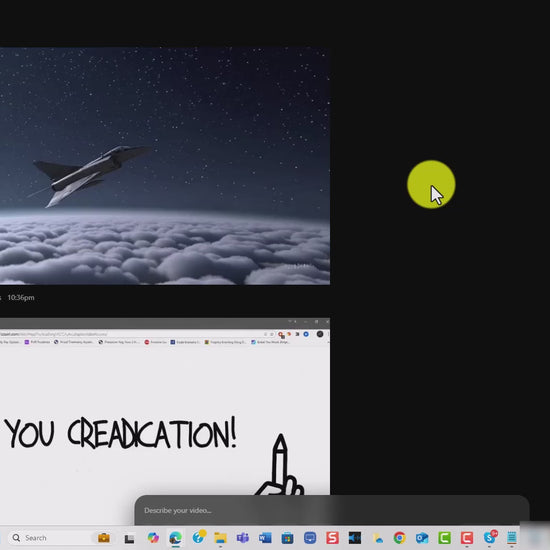Open Notepad from the taskbar

[x=512, y=538]
